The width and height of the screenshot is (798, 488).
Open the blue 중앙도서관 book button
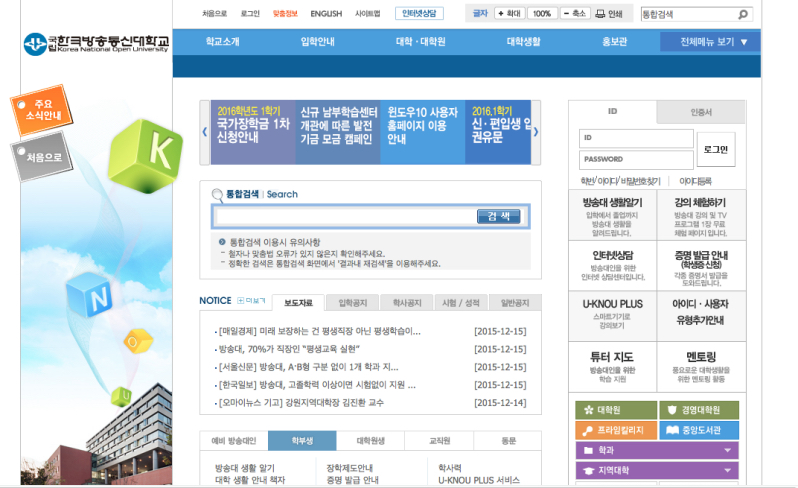tap(699, 430)
